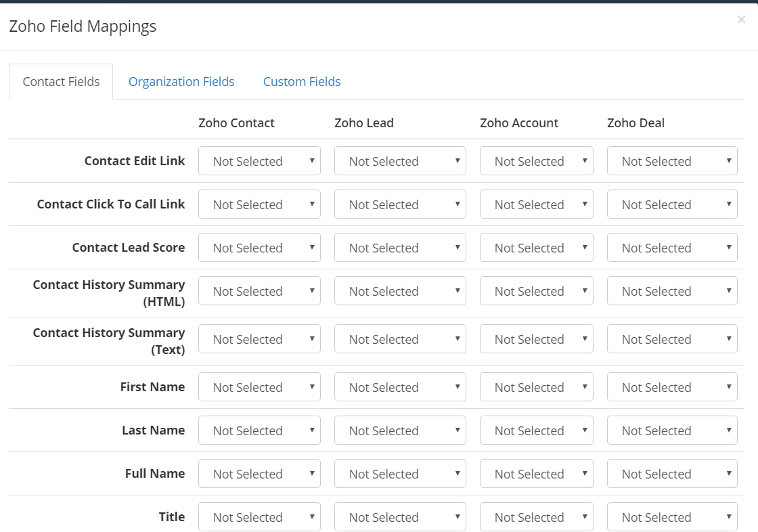Image resolution: width=758 pixels, height=532 pixels.
Task: Open Zoho Lead dropdown for Last Name
Action: (400, 430)
